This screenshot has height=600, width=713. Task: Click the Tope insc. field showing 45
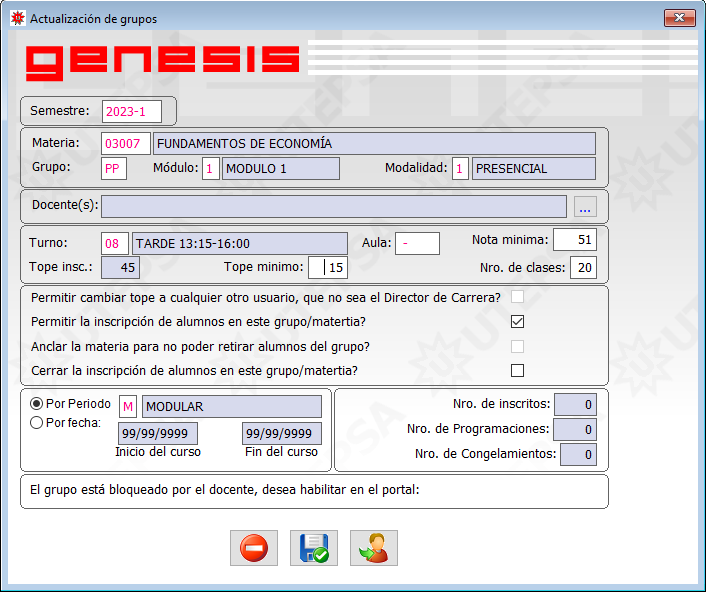pyautogui.click(x=121, y=267)
